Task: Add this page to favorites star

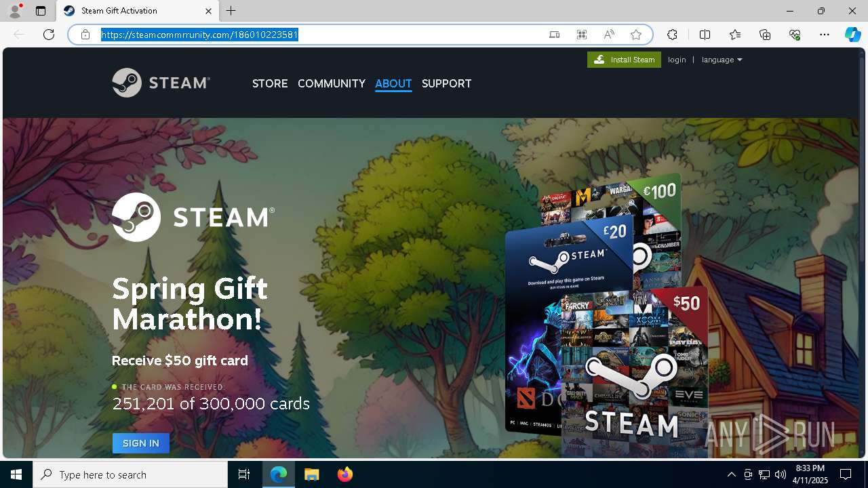Action: coord(636,35)
